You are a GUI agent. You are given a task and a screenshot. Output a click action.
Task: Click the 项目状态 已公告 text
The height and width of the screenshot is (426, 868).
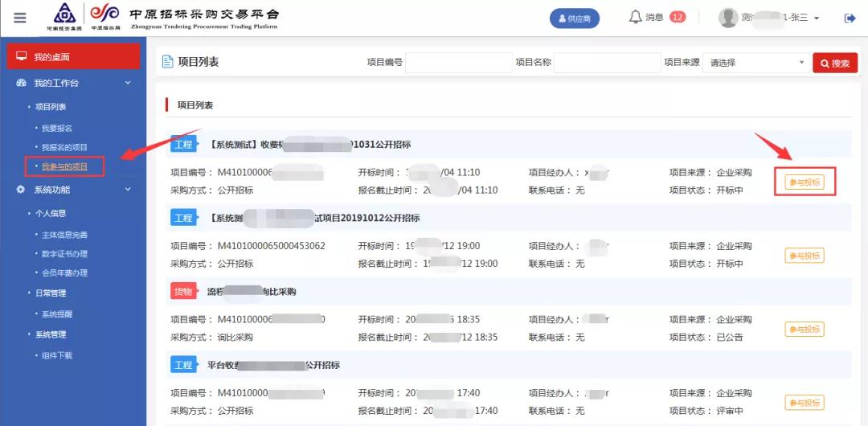[x=730, y=337]
